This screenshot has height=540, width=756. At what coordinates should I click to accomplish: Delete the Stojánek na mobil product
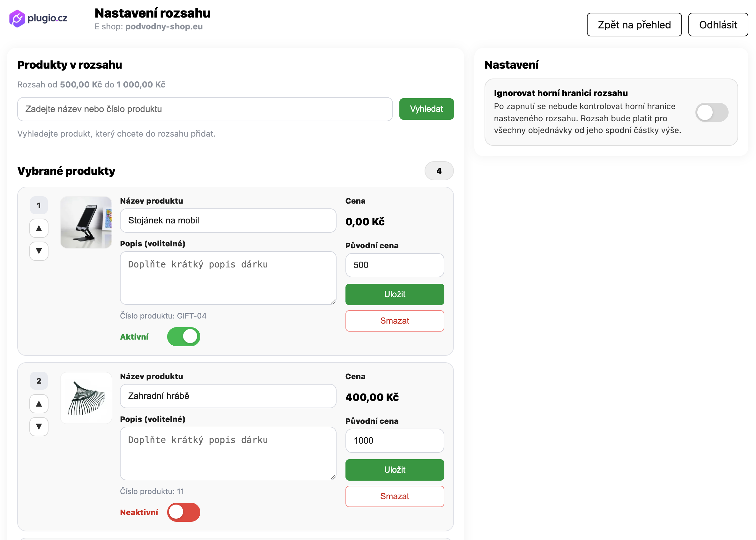[x=395, y=321]
